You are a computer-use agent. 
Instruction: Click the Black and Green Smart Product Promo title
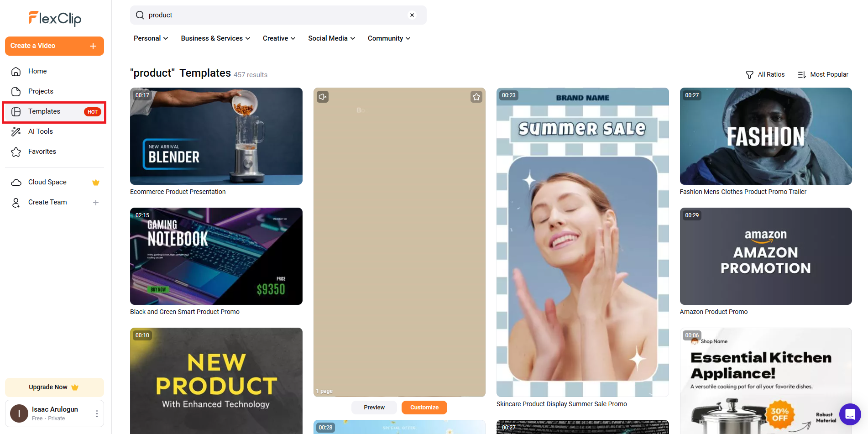[x=185, y=312]
